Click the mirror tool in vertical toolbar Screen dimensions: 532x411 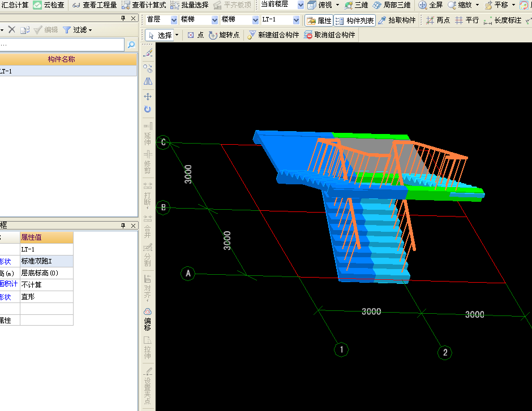tap(148, 81)
